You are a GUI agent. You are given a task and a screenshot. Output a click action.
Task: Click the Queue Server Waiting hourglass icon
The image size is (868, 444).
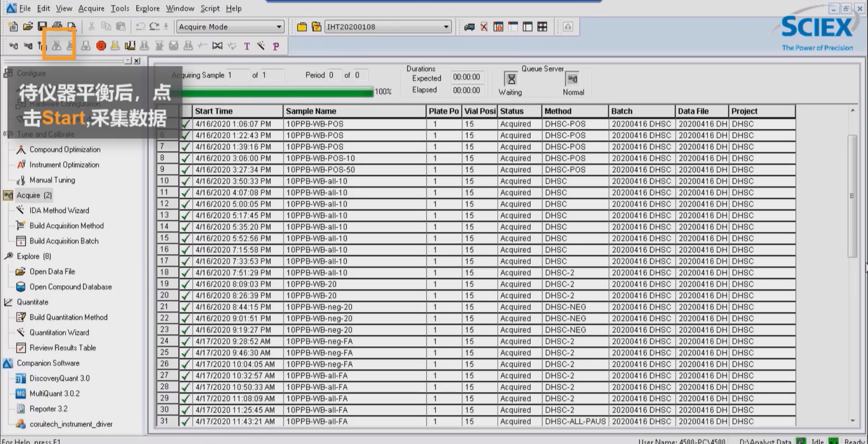[511, 80]
